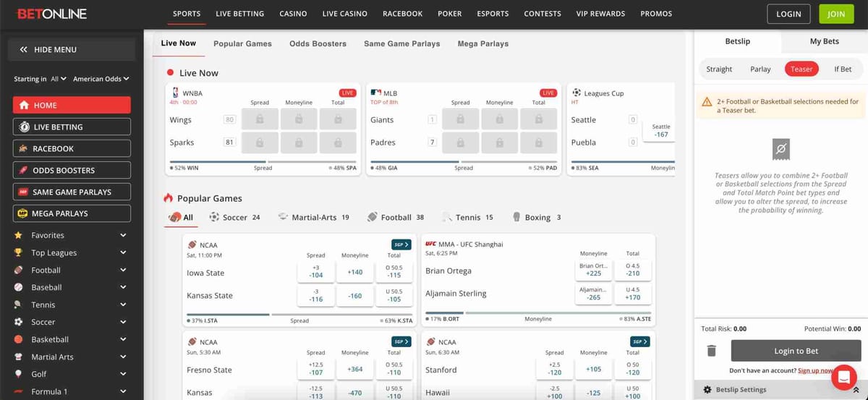Expand the Baseball sidebar chevron
The width and height of the screenshot is (868, 400).
pos(123,287)
